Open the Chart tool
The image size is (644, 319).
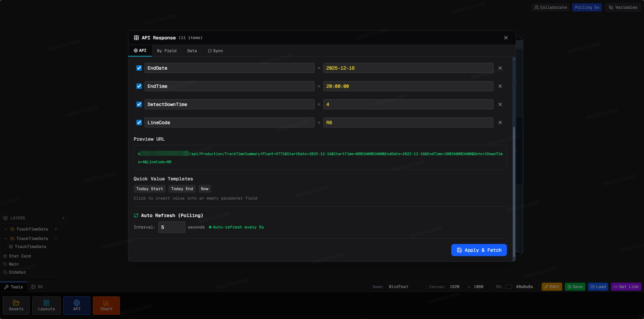click(106, 305)
